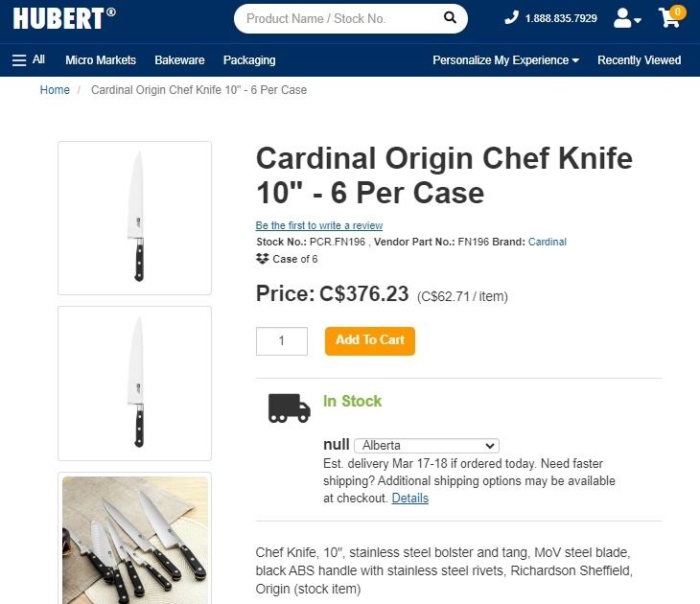The height and width of the screenshot is (604, 700).
Task: Open the Cardinal brand link
Action: (548, 242)
